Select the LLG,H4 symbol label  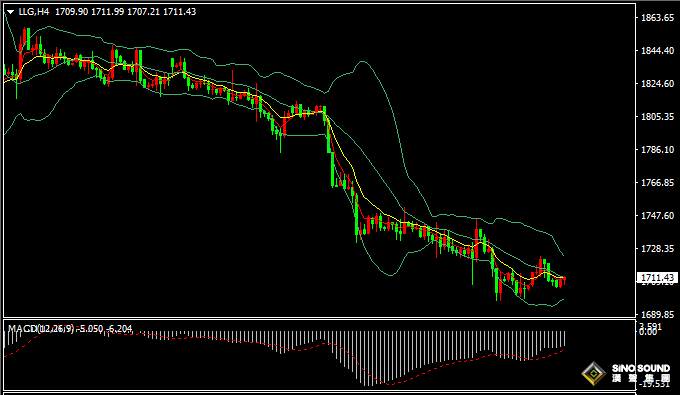point(34,12)
